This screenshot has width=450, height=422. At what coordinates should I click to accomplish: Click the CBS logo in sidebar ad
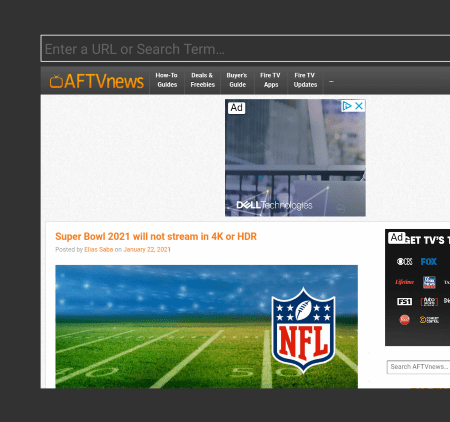pyautogui.click(x=404, y=262)
